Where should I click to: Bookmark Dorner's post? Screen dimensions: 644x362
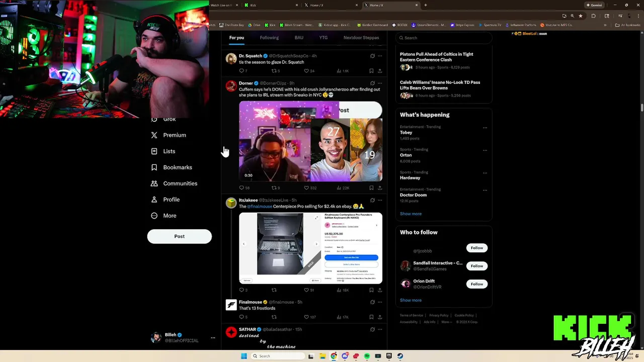(371, 188)
